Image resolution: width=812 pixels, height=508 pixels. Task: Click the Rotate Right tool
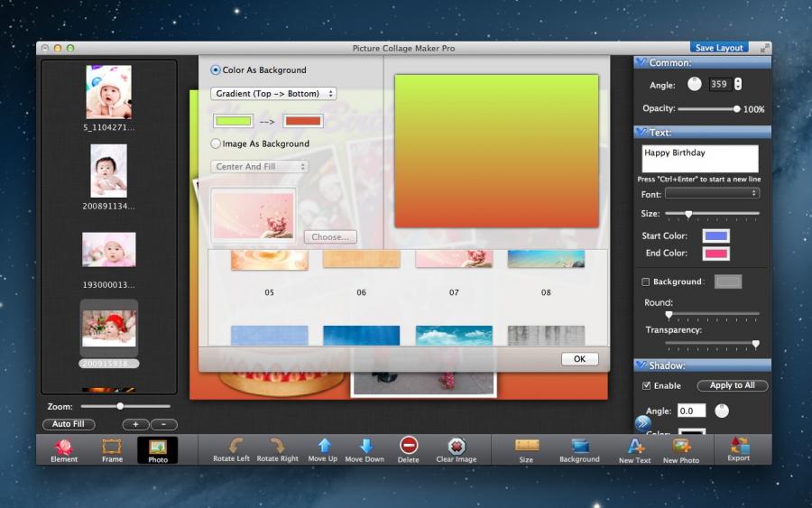[278, 449]
